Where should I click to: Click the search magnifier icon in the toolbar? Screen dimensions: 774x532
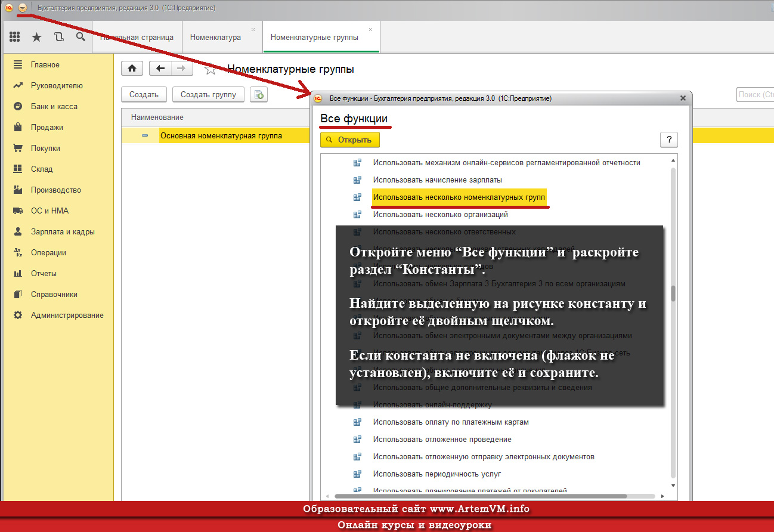click(81, 37)
